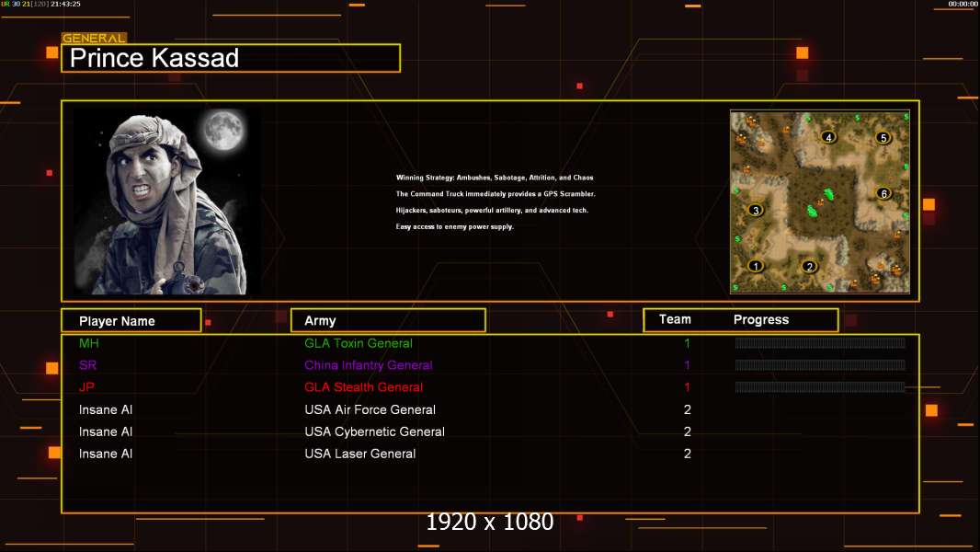Click the Insane AI on the Air Force row

106,409
